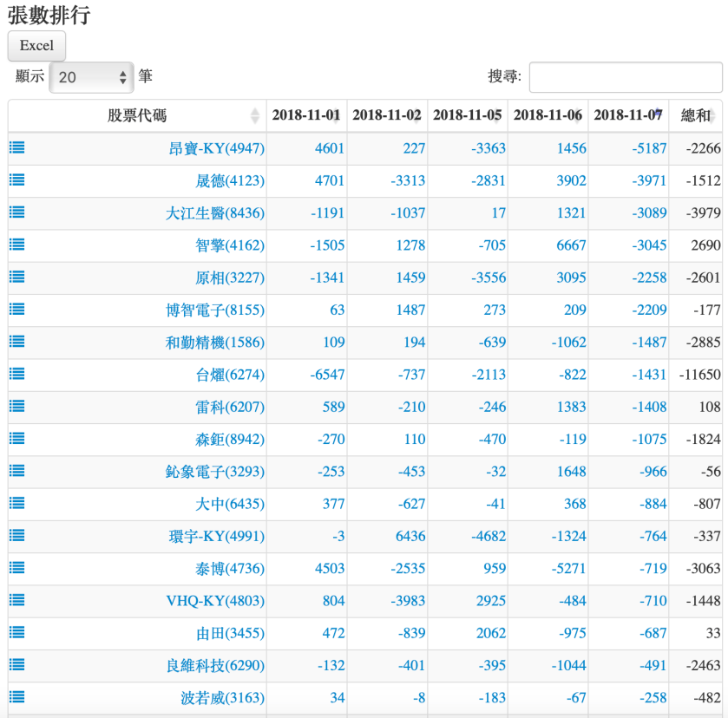Click the Excel export button
The width and height of the screenshot is (728, 718).
pyautogui.click(x=36, y=45)
